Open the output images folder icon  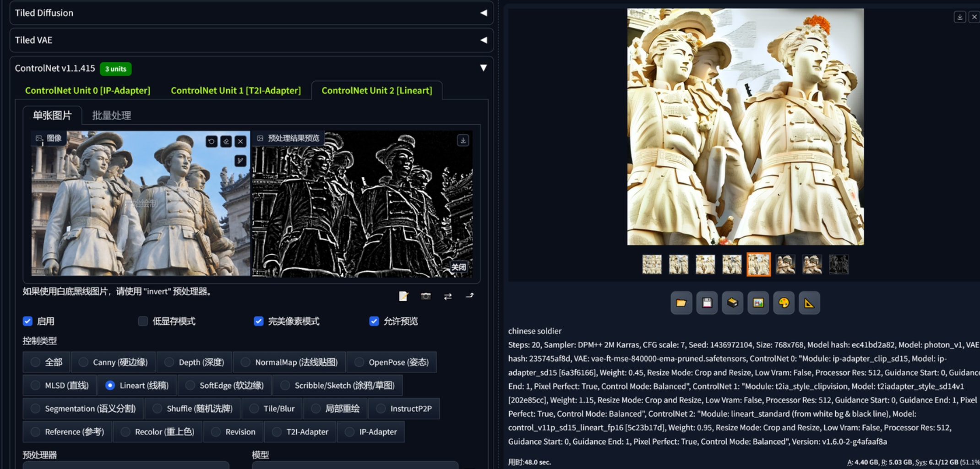(x=681, y=303)
